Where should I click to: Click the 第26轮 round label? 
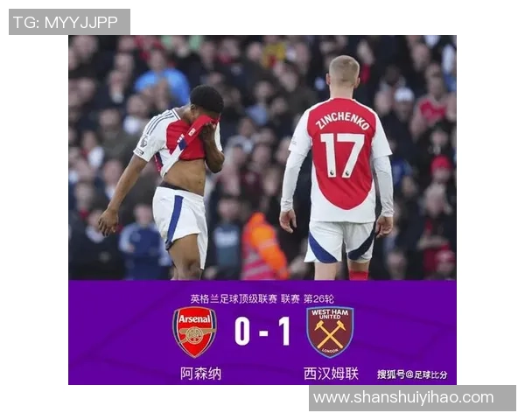coord(318,298)
